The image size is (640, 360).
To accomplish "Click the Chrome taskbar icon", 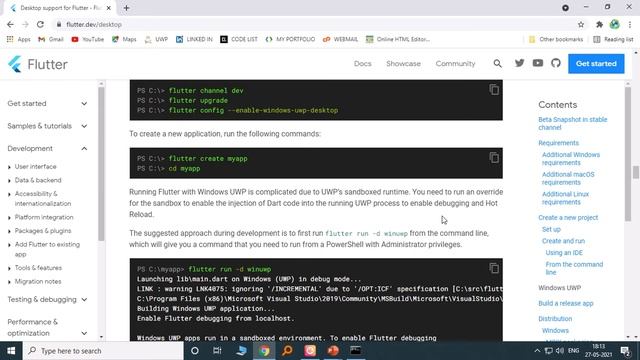I will pyautogui.click(x=264, y=351).
